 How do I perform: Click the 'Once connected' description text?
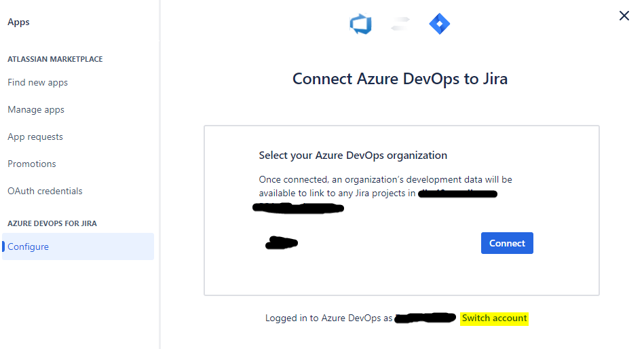385,186
